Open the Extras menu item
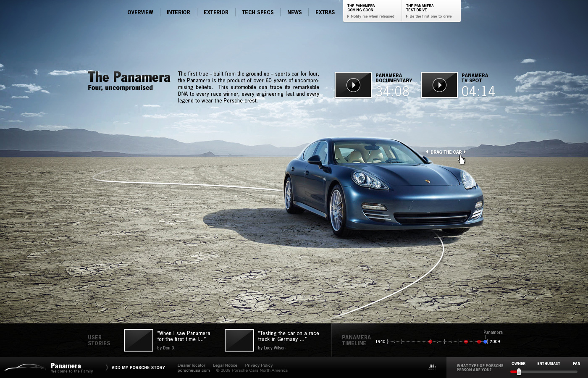This screenshot has height=378, width=588. click(325, 12)
